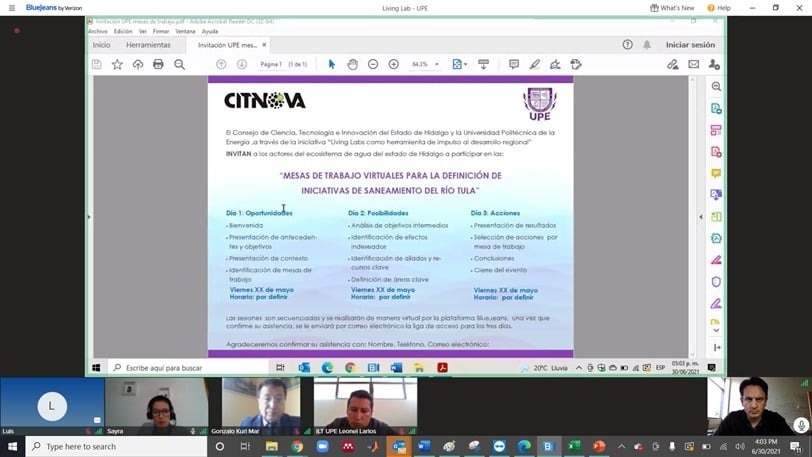Click the zoom in plus icon
The image size is (812, 457).
coord(393,64)
